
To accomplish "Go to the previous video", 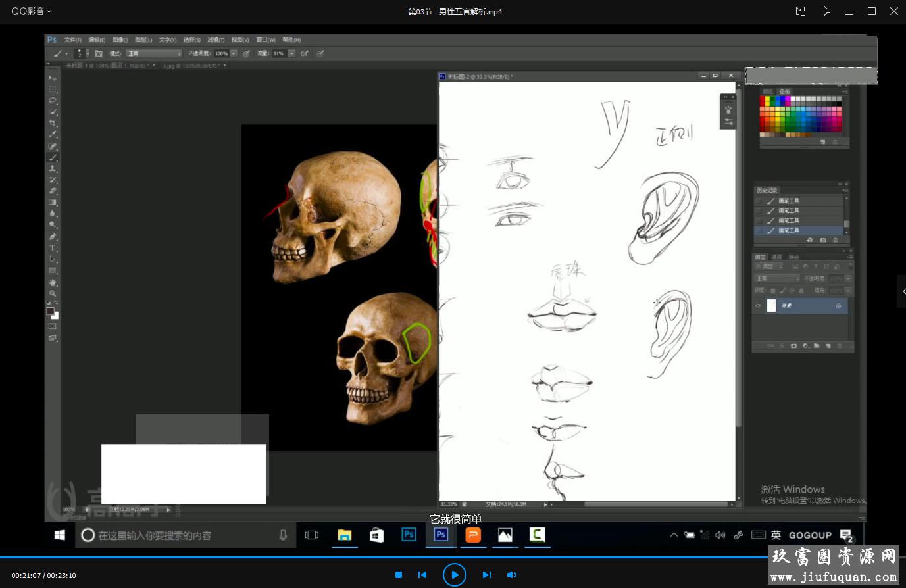I will (x=422, y=575).
